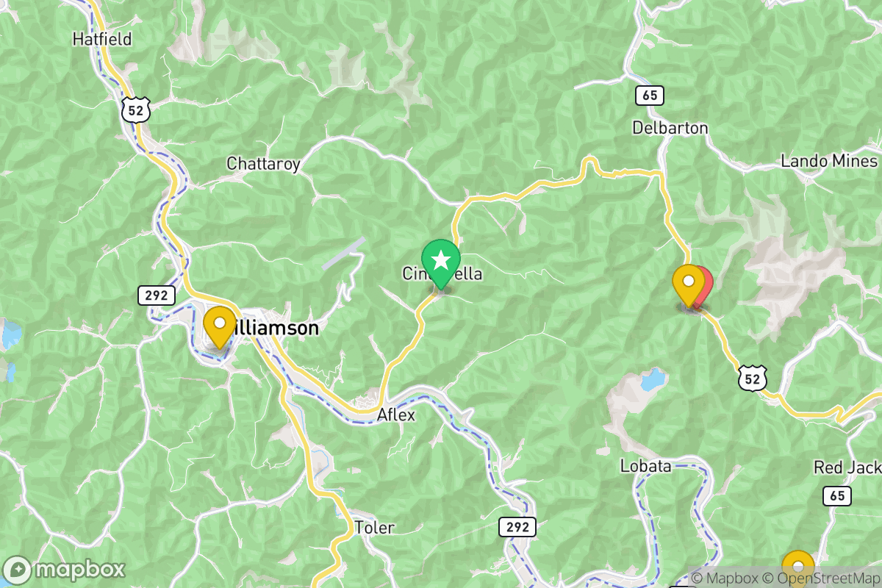Select the yellow pin near Williamson

click(219, 326)
